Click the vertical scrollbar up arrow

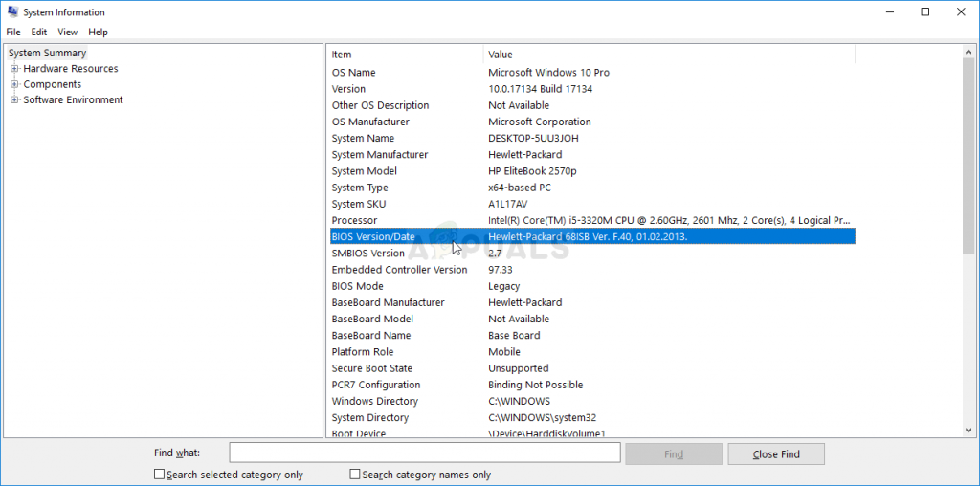(x=969, y=53)
